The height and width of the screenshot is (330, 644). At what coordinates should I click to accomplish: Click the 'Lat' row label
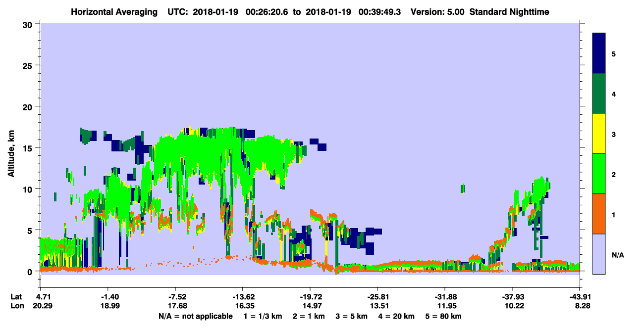coord(16,297)
